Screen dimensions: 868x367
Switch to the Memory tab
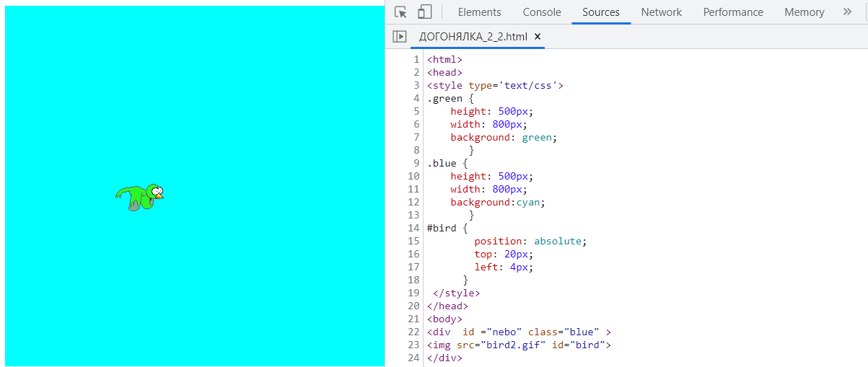coord(804,12)
